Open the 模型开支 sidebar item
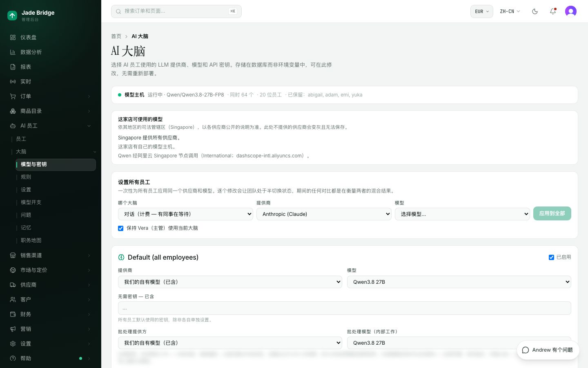 [x=56, y=202]
